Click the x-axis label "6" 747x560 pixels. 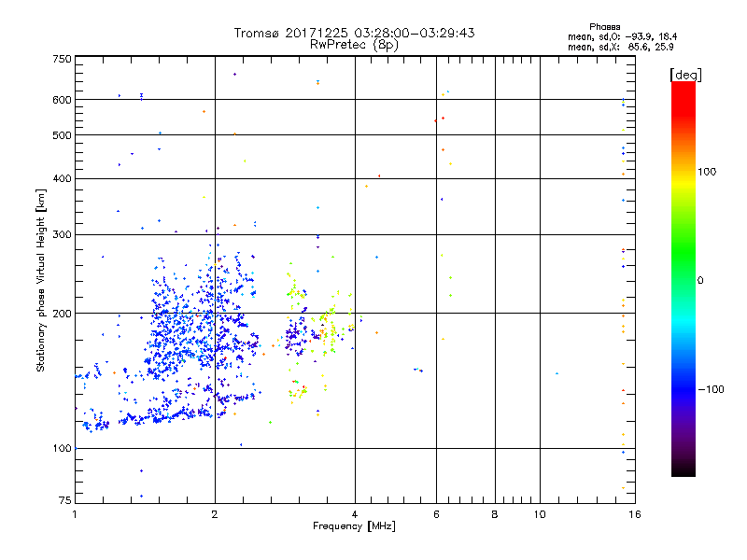[436, 514]
